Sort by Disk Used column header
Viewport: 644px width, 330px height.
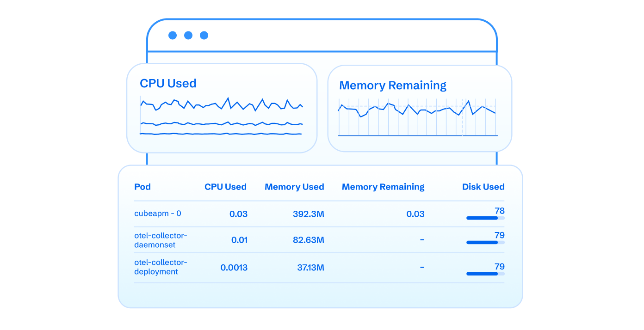pos(483,187)
